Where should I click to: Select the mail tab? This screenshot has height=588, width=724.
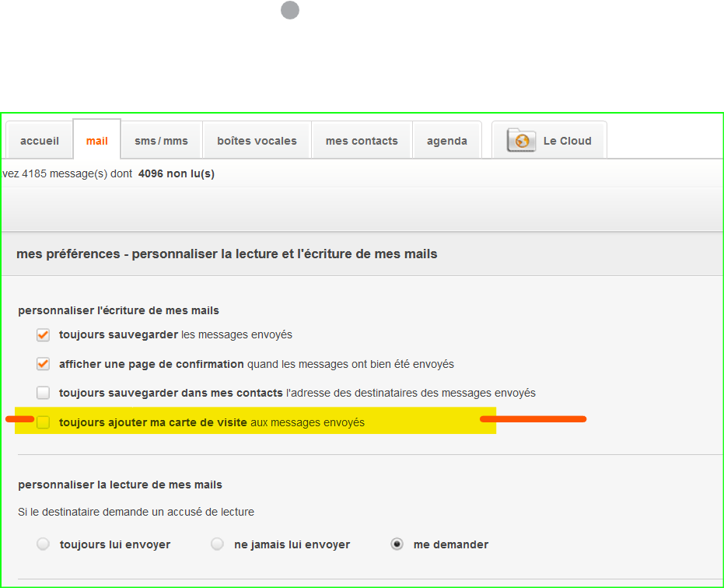tap(97, 141)
